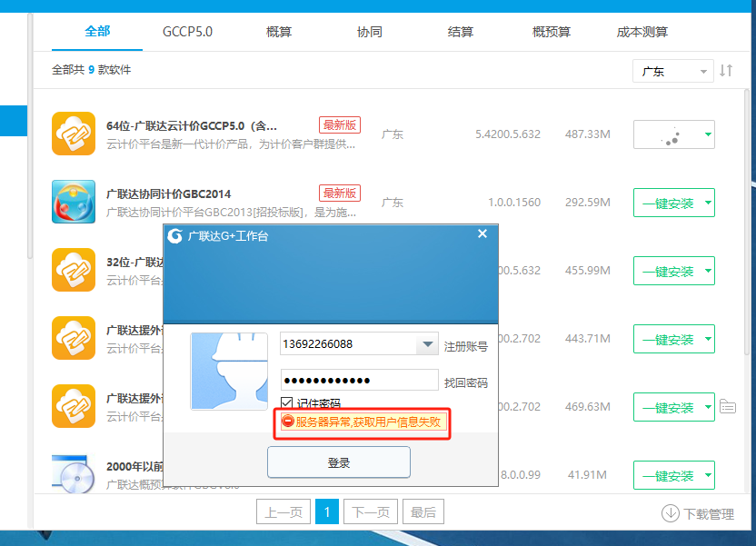This screenshot has height=546, width=756.
Task: Open the 广东 region dropdown
Action: (672, 72)
